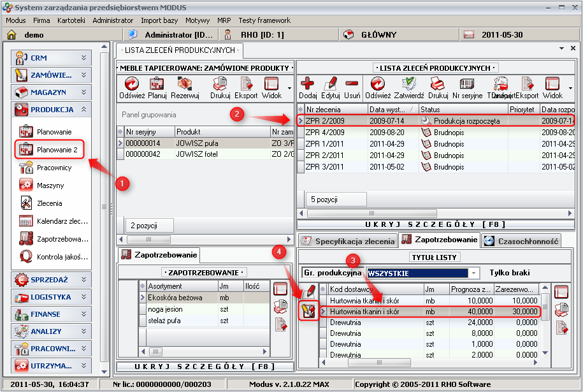Click Nr seryjne barcode icon

click(x=468, y=84)
